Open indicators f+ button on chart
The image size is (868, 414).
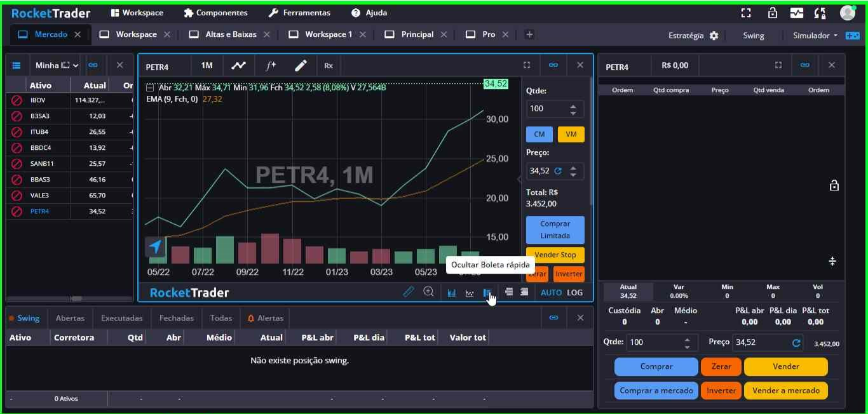271,65
